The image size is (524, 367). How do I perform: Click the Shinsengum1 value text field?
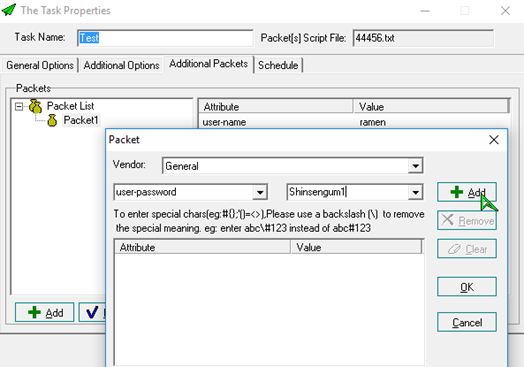point(348,192)
